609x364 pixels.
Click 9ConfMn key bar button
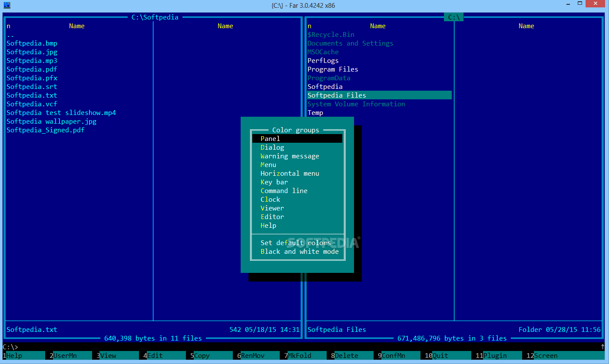(x=399, y=355)
